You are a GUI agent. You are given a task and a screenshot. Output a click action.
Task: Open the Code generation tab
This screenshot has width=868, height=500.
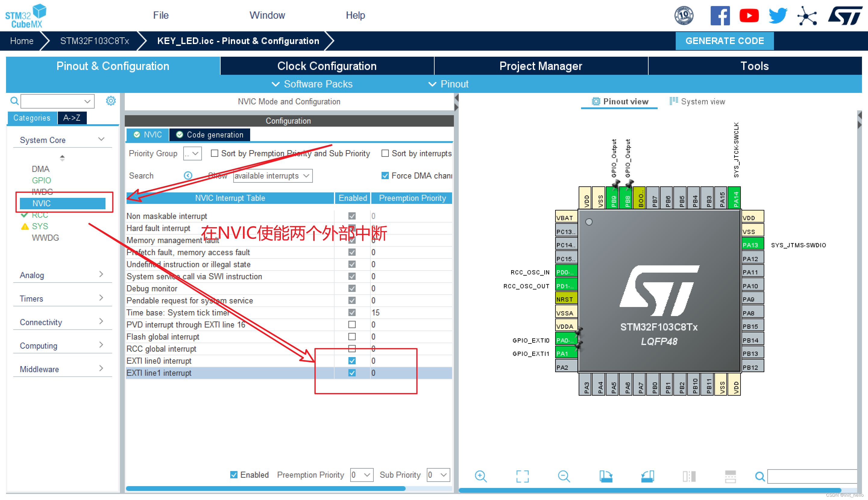(210, 134)
